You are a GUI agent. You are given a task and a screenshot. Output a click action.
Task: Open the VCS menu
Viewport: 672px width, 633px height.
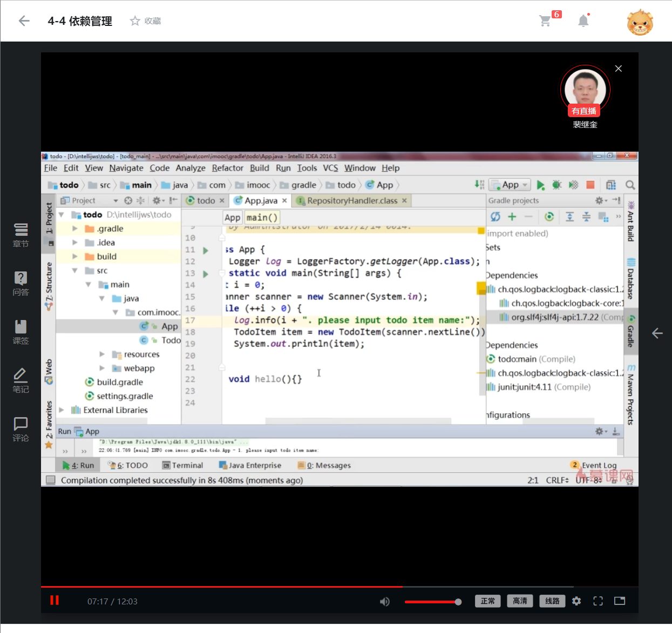point(330,168)
